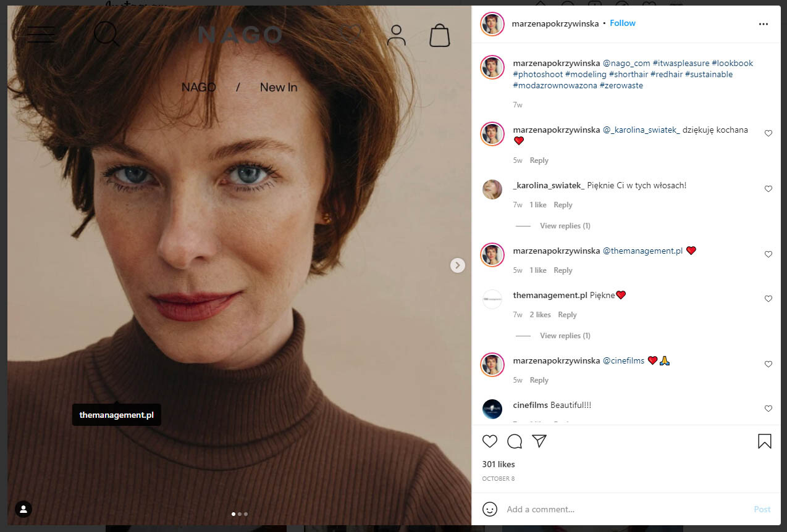Like the cinefilms Beautiful comment
787x532 pixels.
tap(768, 409)
